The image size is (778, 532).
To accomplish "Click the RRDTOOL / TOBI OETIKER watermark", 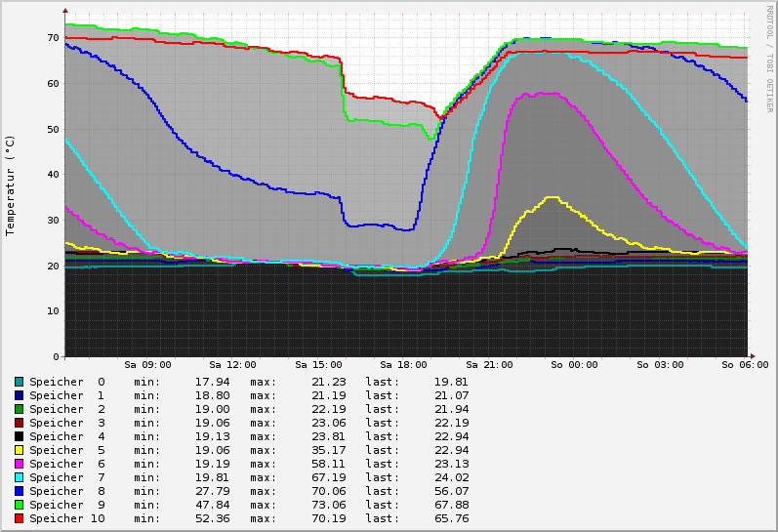I will 768,52.
